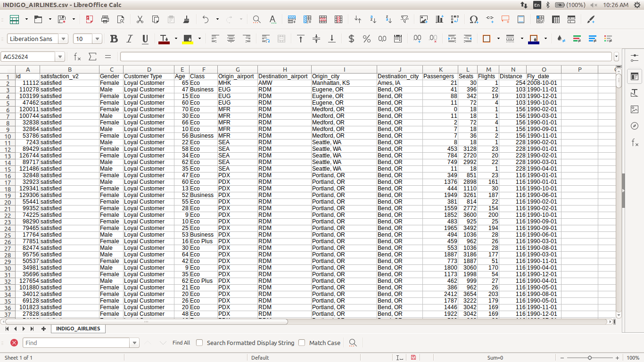The image size is (644, 362).
Task: Click the Cut scissors icon
Action: click(x=140, y=19)
